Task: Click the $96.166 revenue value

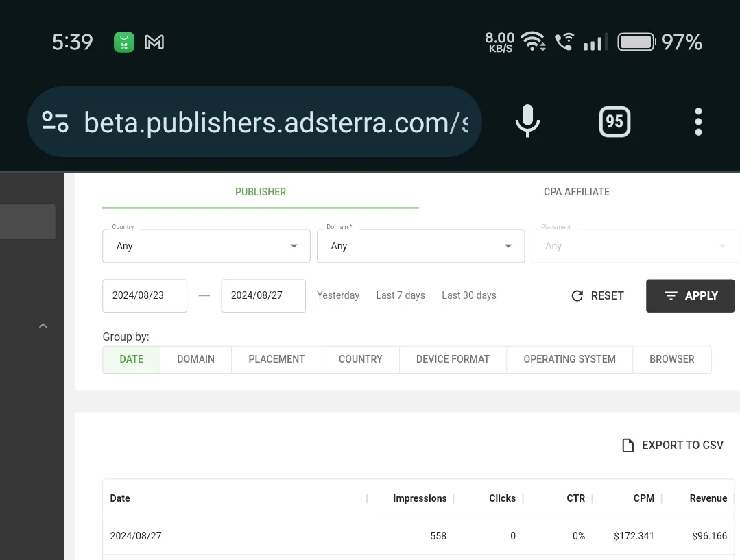Action: click(x=709, y=536)
